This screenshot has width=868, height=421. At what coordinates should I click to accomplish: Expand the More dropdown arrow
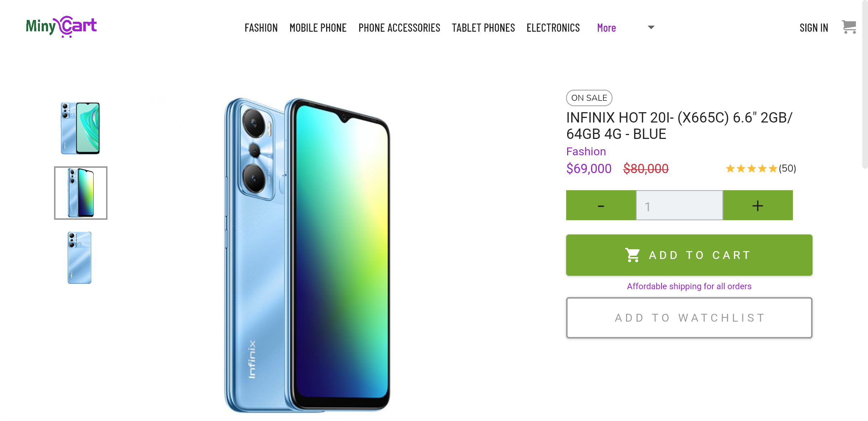(x=651, y=27)
